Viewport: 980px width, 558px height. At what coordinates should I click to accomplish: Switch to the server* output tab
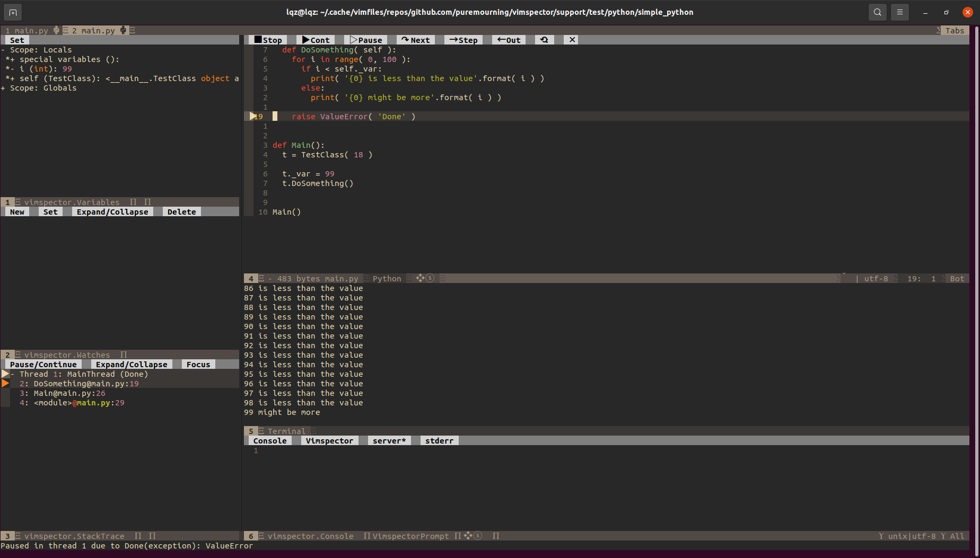pyautogui.click(x=389, y=440)
